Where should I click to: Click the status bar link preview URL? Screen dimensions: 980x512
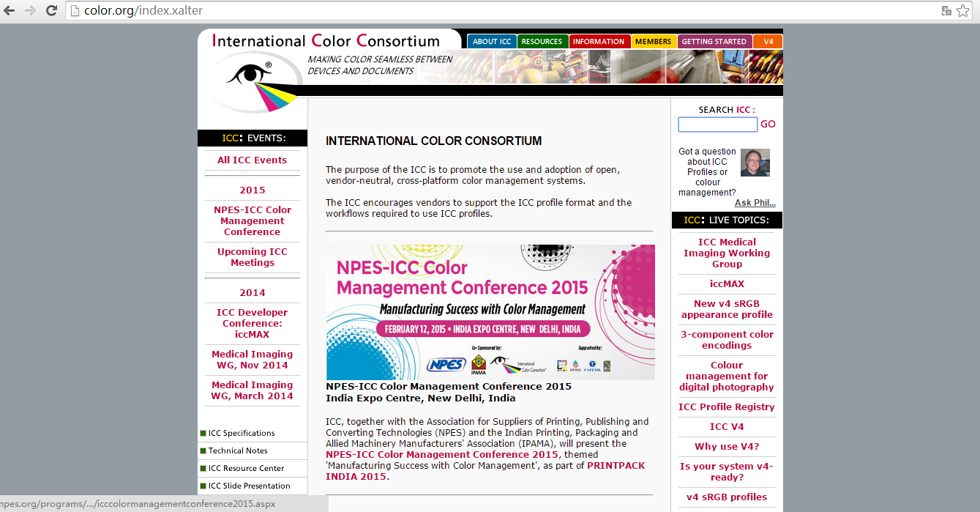138,504
